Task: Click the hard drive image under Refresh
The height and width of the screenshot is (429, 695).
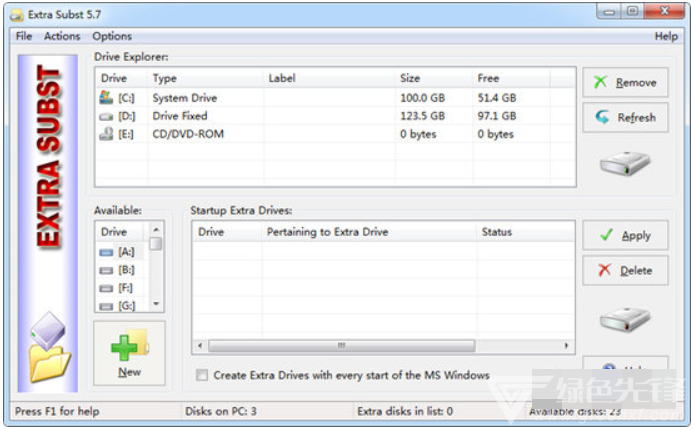Action: (625, 163)
